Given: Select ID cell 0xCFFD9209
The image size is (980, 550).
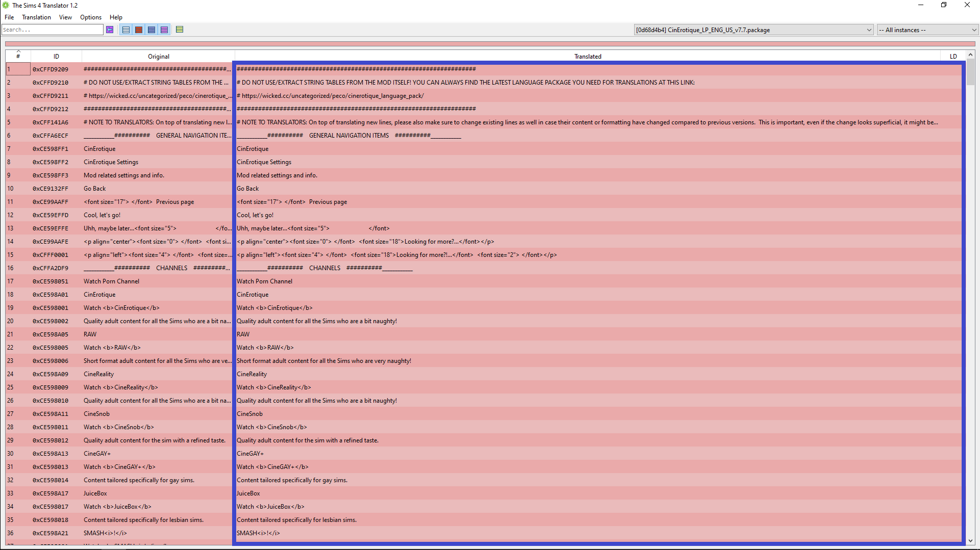Looking at the screenshot, I should click(x=56, y=69).
